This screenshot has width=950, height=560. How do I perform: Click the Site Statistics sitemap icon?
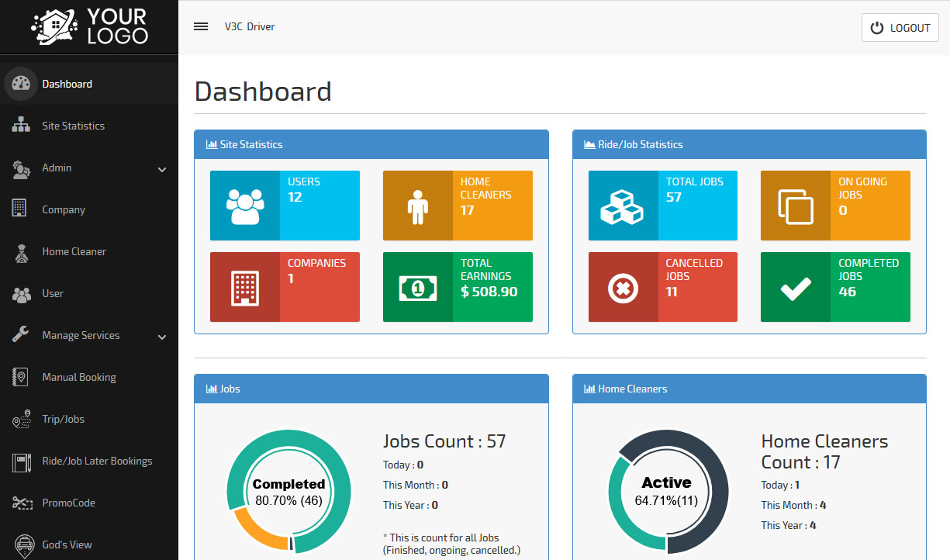(x=21, y=126)
